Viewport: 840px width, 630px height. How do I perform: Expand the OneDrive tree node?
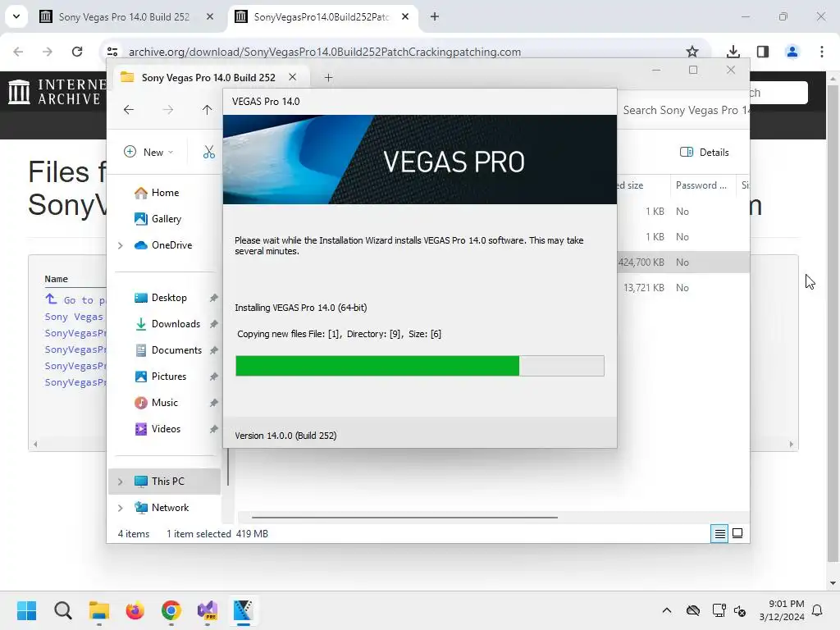pyautogui.click(x=120, y=245)
